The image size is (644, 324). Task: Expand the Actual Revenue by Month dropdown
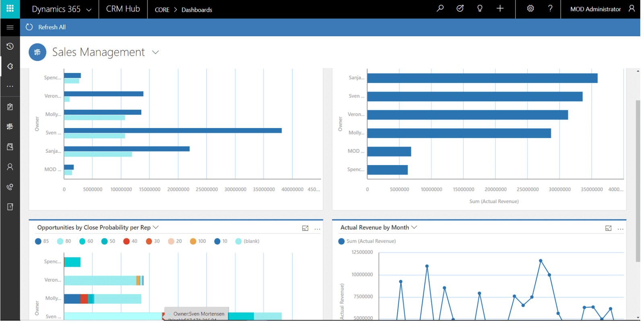tap(414, 227)
